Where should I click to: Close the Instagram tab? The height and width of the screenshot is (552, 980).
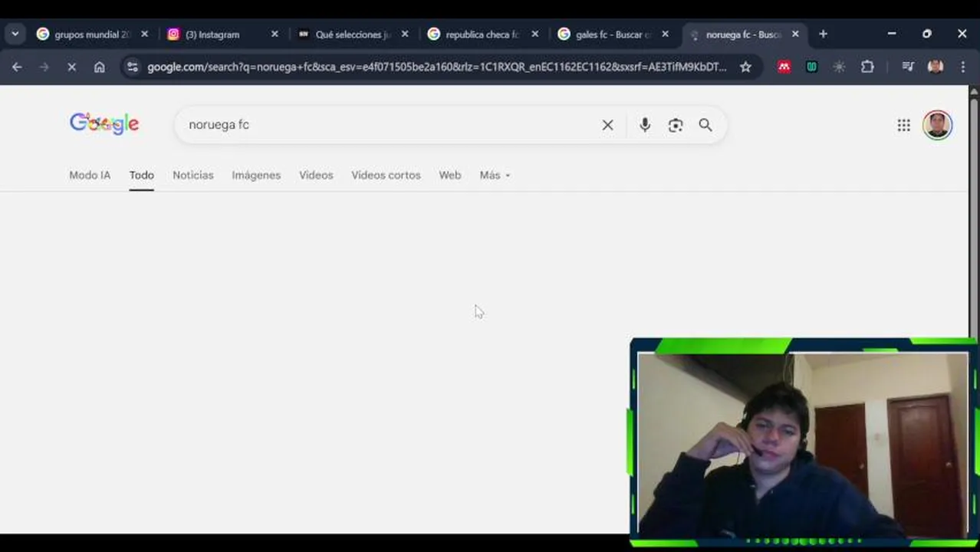275,34
